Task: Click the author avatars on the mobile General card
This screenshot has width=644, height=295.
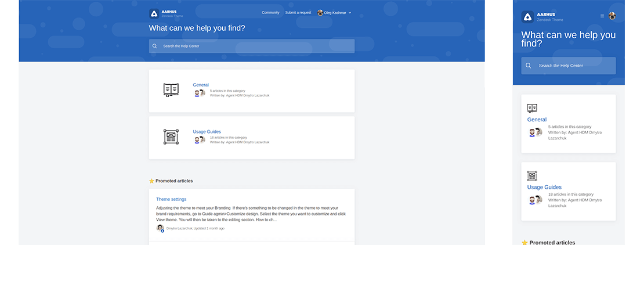Action: pyautogui.click(x=535, y=132)
